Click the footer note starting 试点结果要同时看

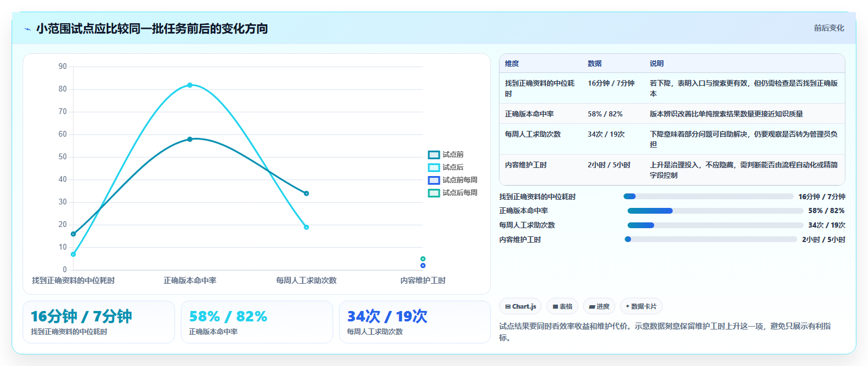(665, 332)
